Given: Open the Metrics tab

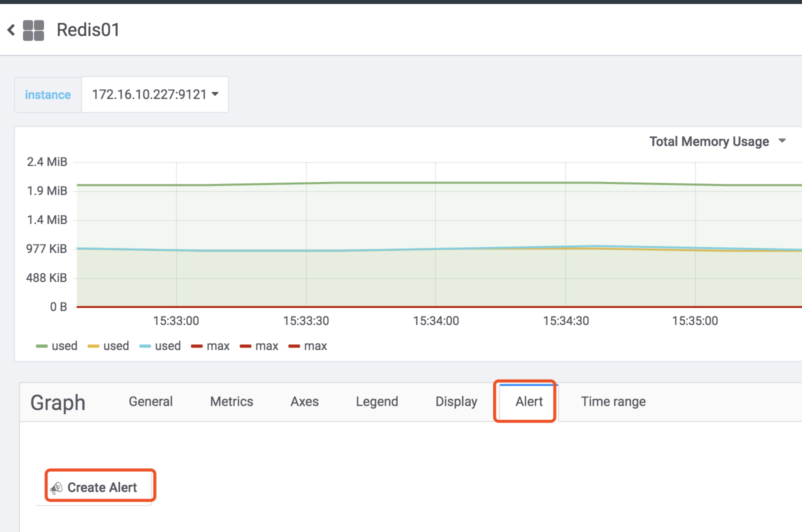Looking at the screenshot, I should pyautogui.click(x=232, y=402).
